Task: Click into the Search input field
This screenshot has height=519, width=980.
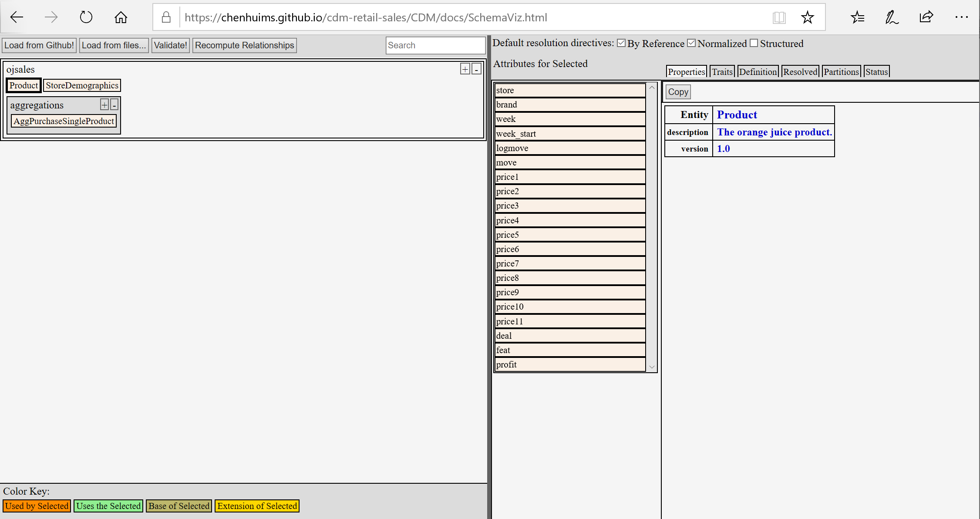Action: (x=435, y=45)
